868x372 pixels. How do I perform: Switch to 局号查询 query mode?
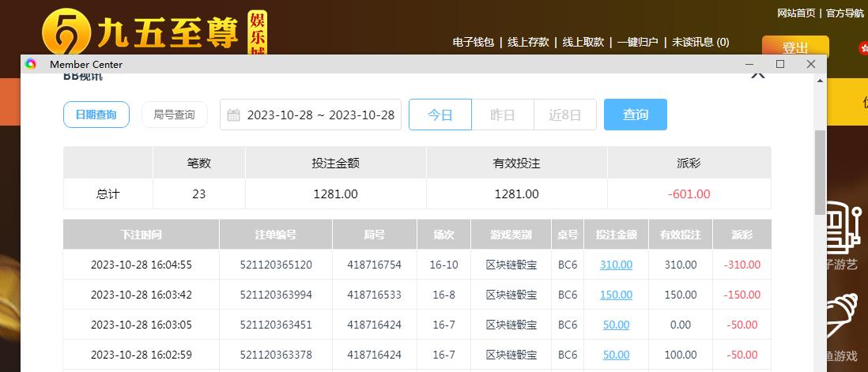click(174, 115)
